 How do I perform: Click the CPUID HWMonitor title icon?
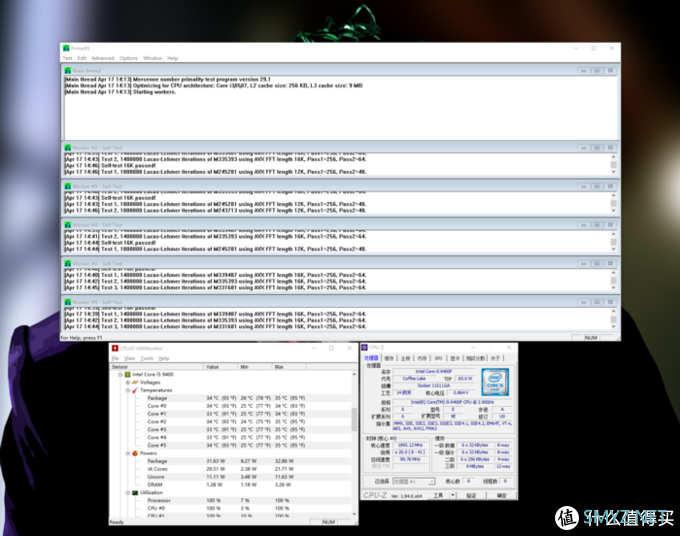point(115,348)
